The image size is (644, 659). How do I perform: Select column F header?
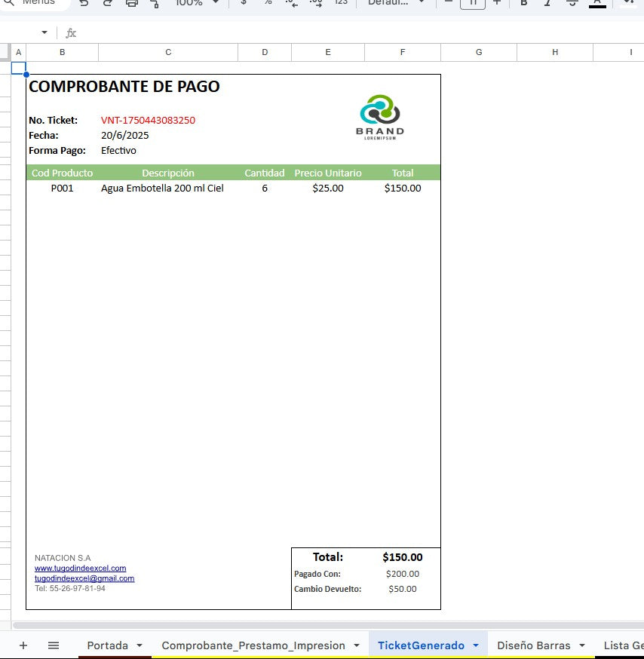[x=403, y=52]
